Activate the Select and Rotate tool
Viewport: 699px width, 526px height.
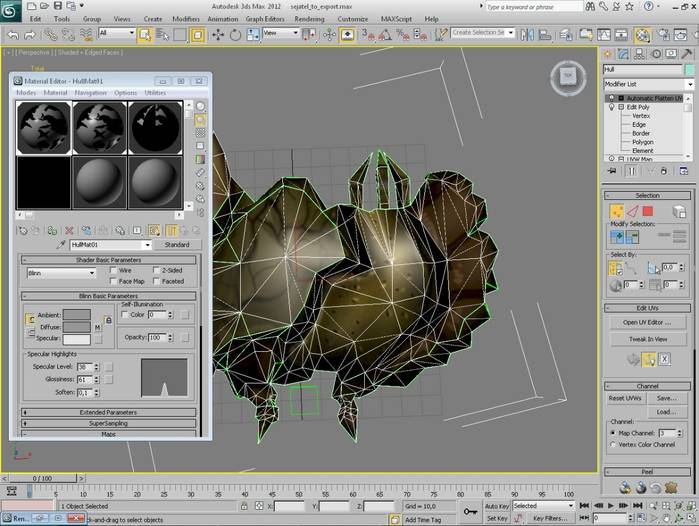(x=233, y=34)
